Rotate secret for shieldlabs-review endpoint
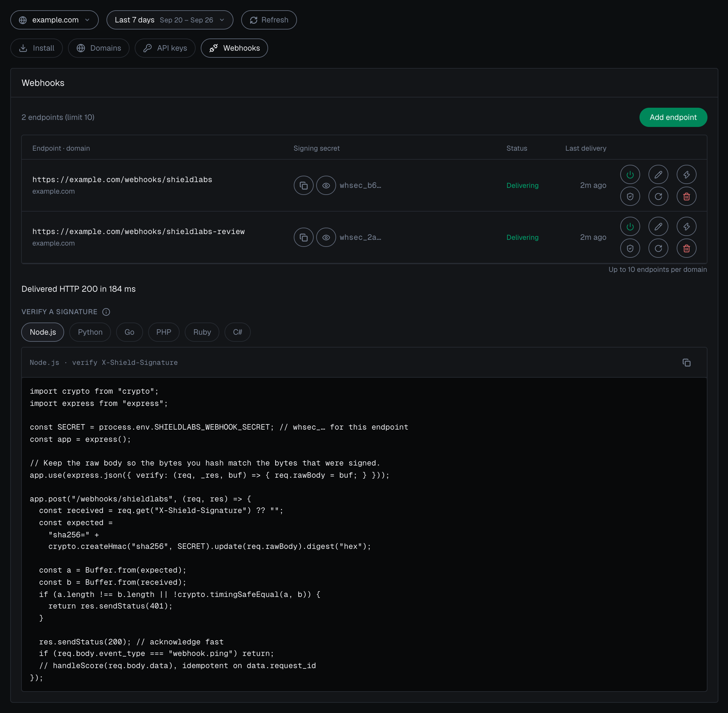Viewport: 728px width, 713px height. [658, 248]
